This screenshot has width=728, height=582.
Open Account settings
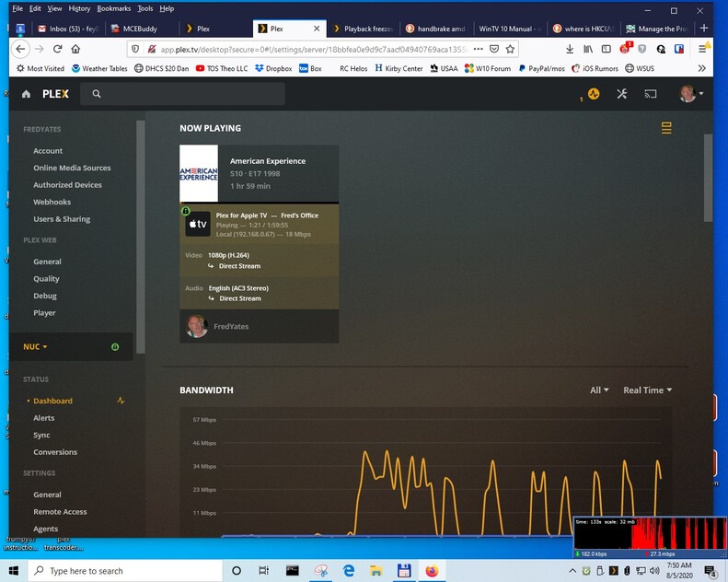pyautogui.click(x=48, y=151)
